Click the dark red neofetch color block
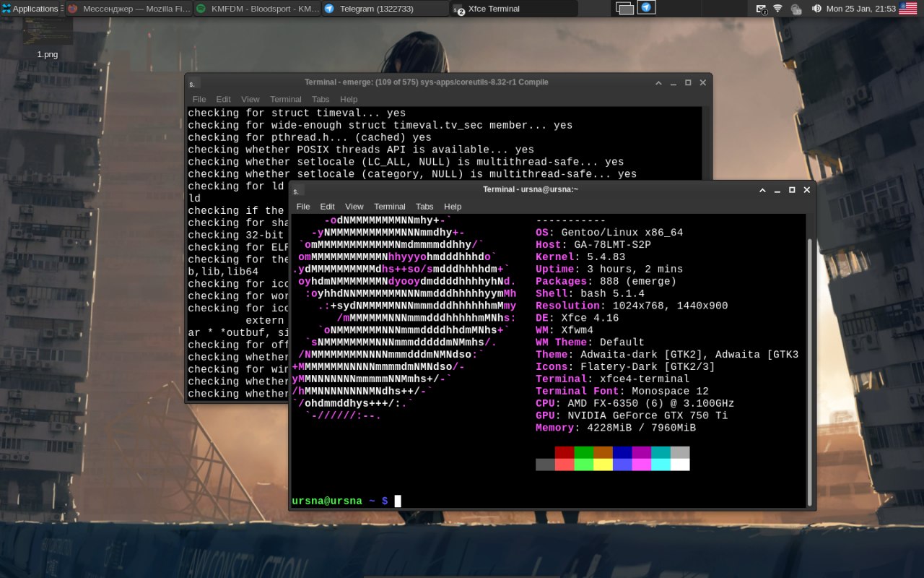This screenshot has height=578, width=924. click(565, 452)
